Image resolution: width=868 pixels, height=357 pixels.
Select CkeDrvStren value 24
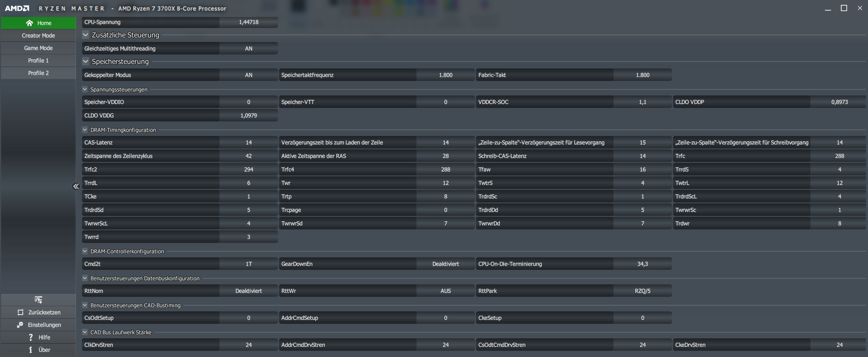(839, 345)
